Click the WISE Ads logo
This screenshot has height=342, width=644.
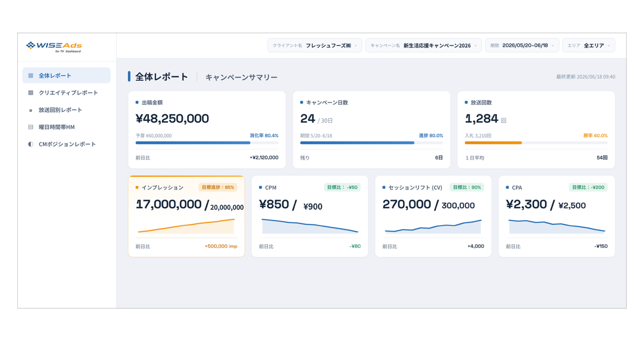click(x=54, y=47)
